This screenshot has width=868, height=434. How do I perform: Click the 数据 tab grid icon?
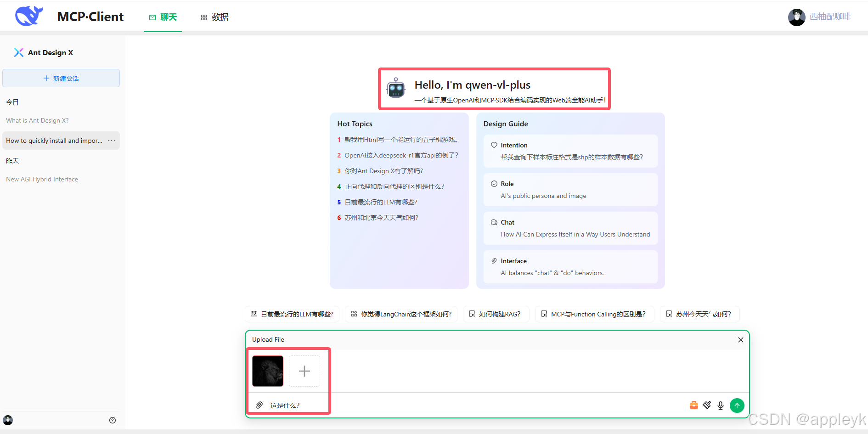tap(204, 17)
